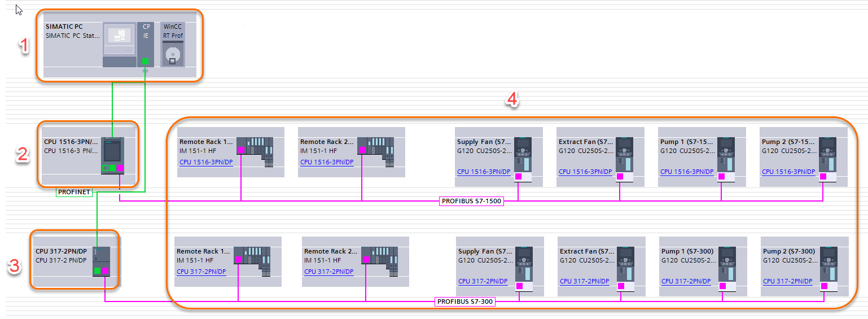The height and width of the screenshot is (319, 868).
Task: Select the Pump 2 (S7-300) drive image
Action: point(828,270)
